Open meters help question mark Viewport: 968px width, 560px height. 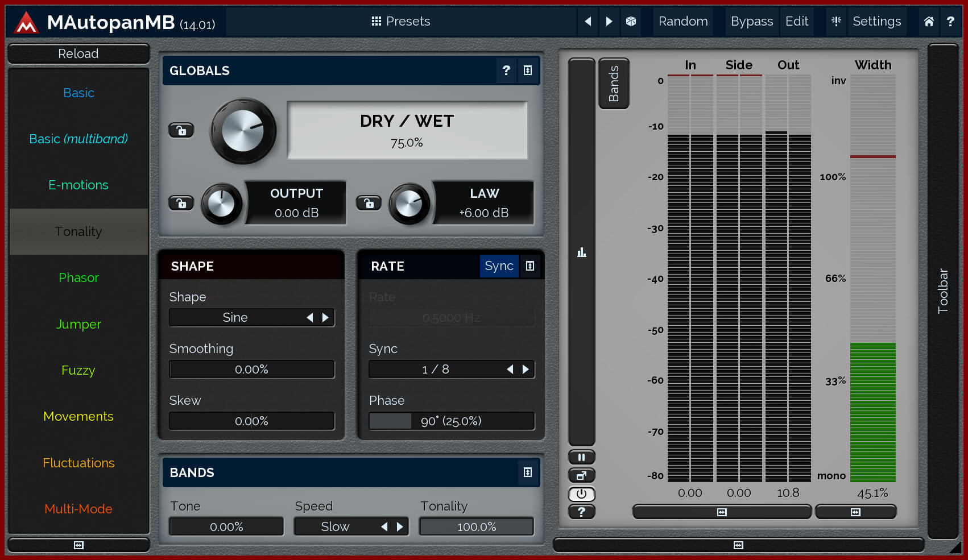click(x=581, y=512)
